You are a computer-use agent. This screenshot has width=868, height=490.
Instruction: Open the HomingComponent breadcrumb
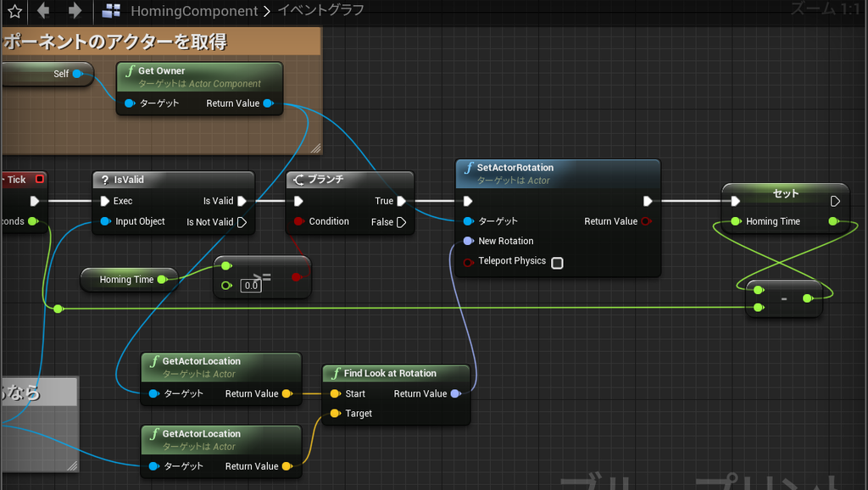194,10
